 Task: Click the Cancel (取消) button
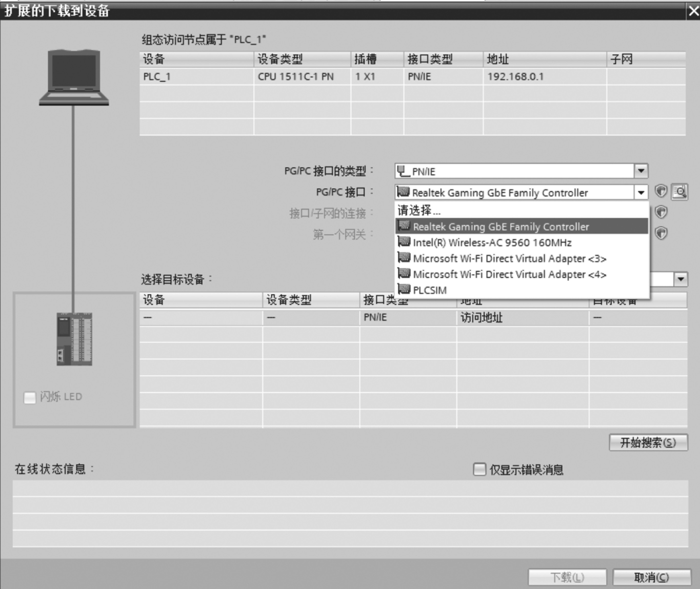[x=652, y=577]
